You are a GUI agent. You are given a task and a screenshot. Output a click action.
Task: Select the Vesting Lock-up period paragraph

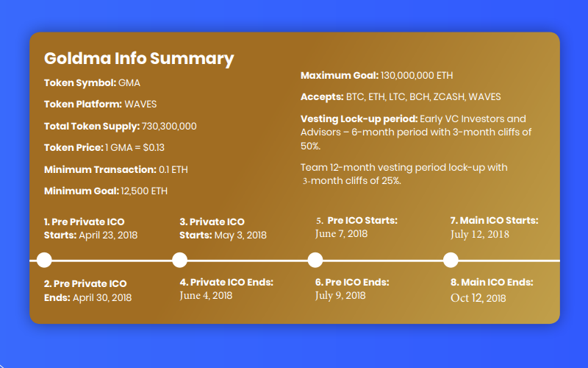coord(415,132)
